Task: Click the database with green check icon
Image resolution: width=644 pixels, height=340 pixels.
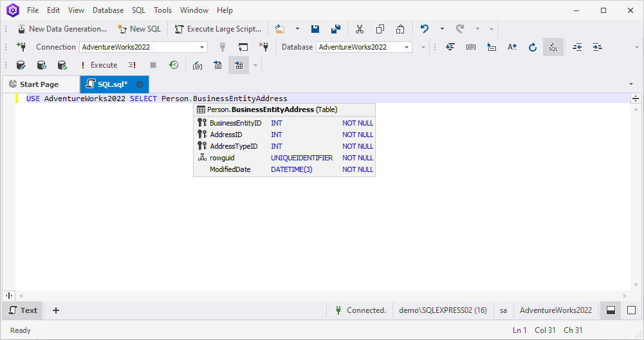Action: coord(62,65)
